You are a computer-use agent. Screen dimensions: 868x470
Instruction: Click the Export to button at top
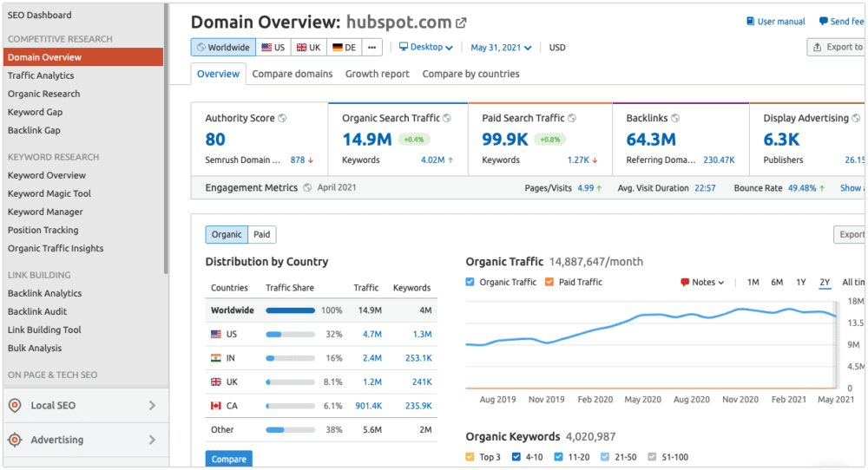pyautogui.click(x=837, y=47)
